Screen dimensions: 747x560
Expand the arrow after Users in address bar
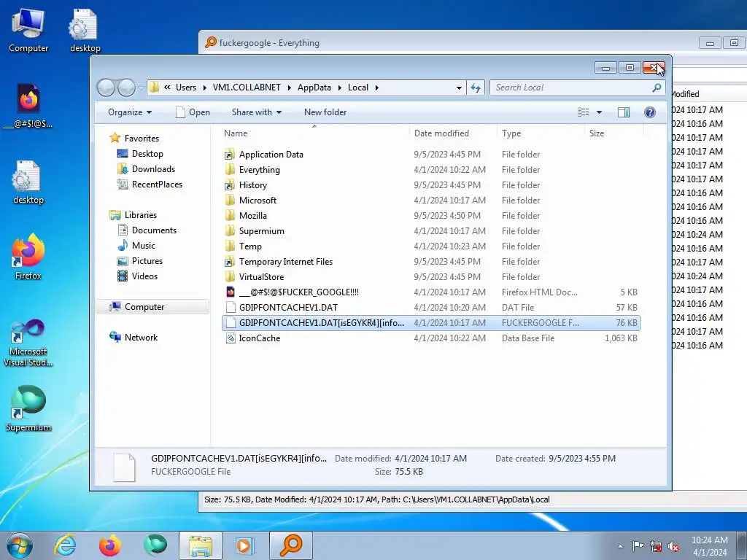pos(204,87)
